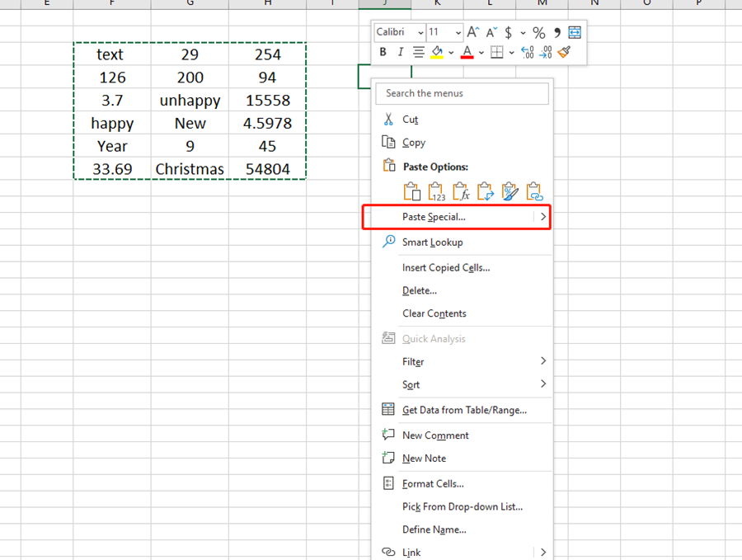Click Merge and Center icon in mini toolbar
Screen dimensions: 742x560
point(575,32)
